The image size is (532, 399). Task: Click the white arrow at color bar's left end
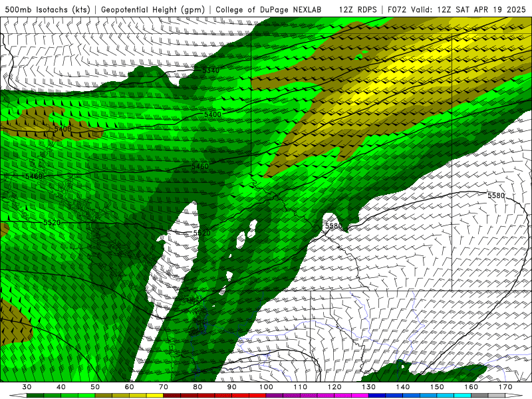coord(18,396)
